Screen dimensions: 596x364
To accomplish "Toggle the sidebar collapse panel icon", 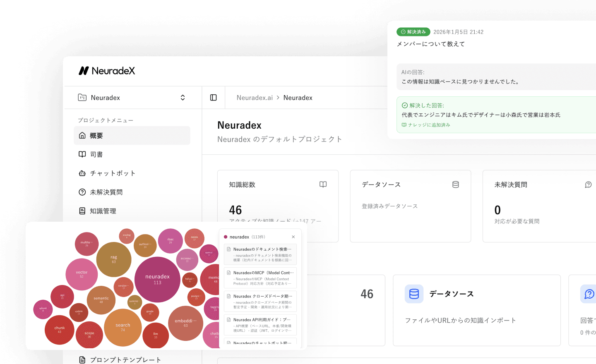I will [213, 97].
